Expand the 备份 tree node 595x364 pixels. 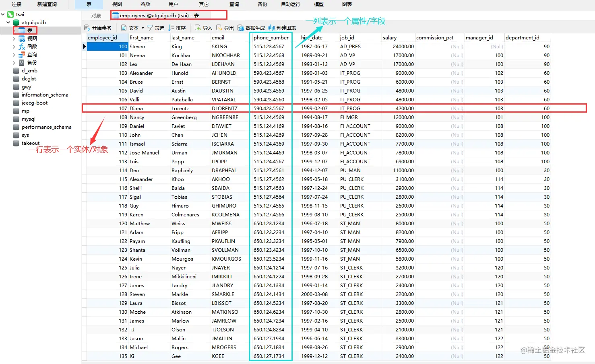pyautogui.click(x=14, y=63)
